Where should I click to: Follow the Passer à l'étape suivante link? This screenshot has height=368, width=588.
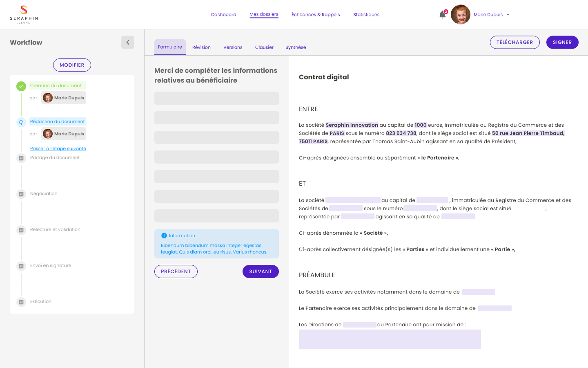pyautogui.click(x=58, y=148)
